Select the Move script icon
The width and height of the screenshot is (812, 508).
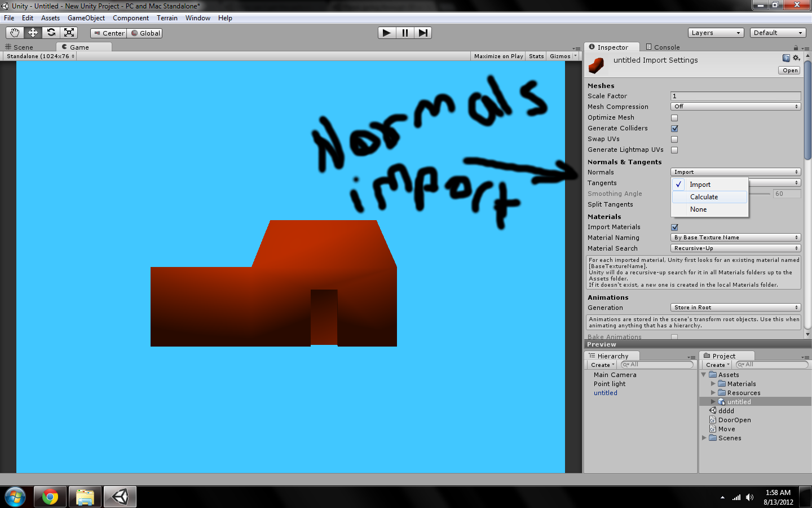click(713, 429)
